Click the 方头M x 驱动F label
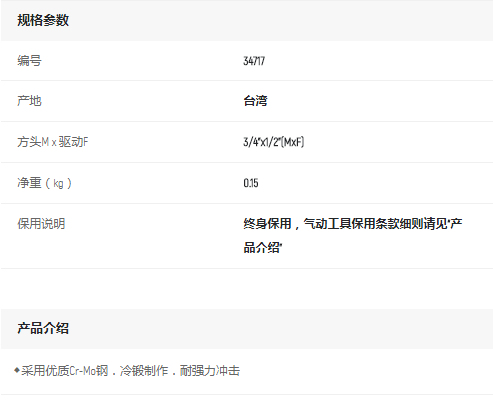This screenshot has width=493, height=404. point(53,142)
